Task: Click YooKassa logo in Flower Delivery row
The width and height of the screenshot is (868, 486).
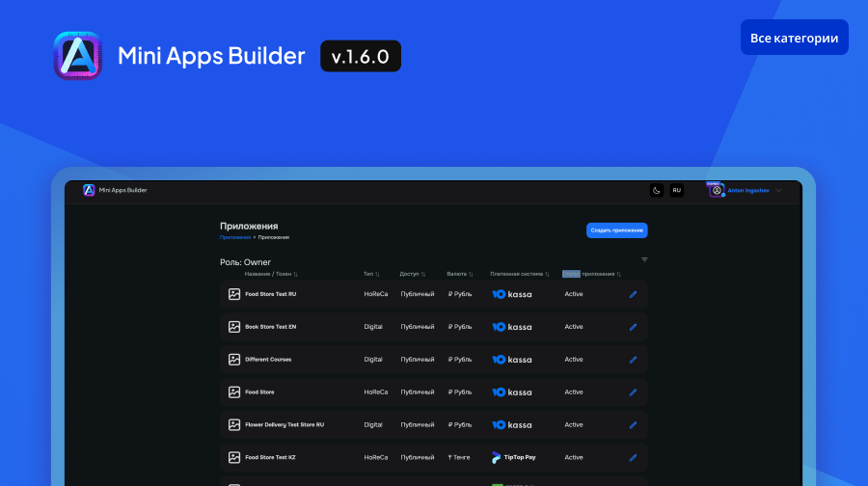Action: click(x=512, y=425)
